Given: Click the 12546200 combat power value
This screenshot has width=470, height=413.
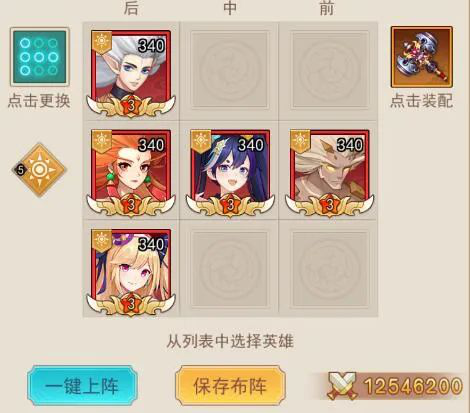Looking at the screenshot, I should pos(413,386).
